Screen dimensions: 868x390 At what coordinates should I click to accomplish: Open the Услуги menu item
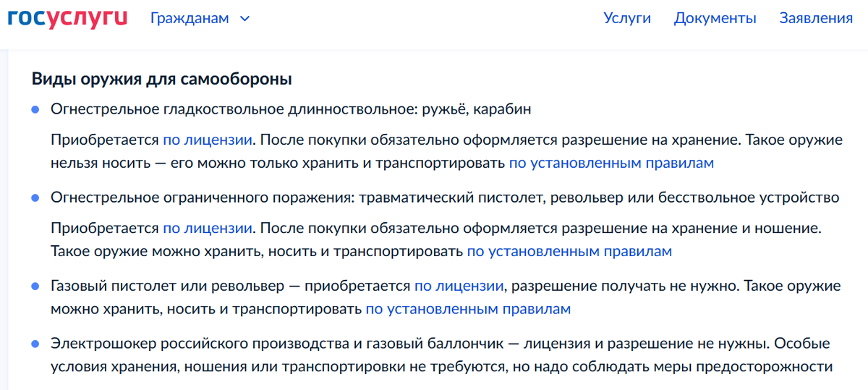pyautogui.click(x=626, y=19)
